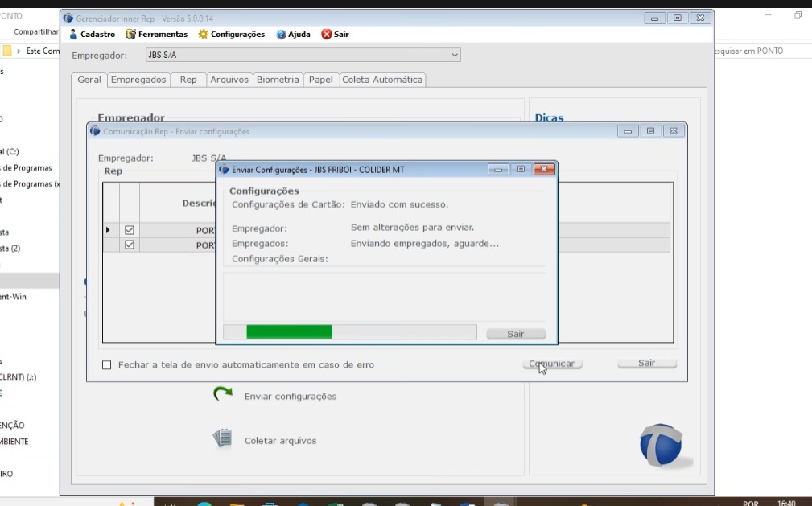The width and height of the screenshot is (812, 506).
Task: Switch to the Empregados tab
Action: tap(138, 80)
